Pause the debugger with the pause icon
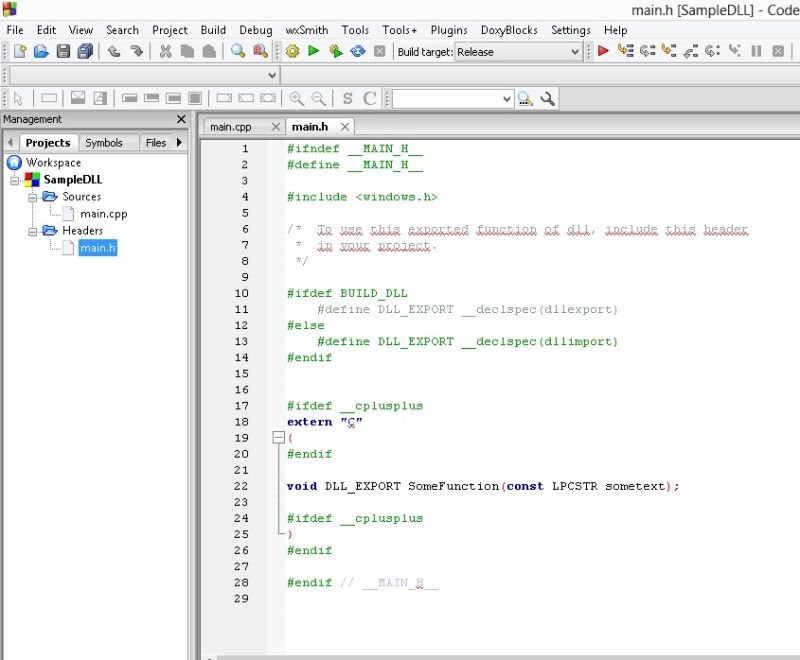800x660 pixels. tap(755, 52)
